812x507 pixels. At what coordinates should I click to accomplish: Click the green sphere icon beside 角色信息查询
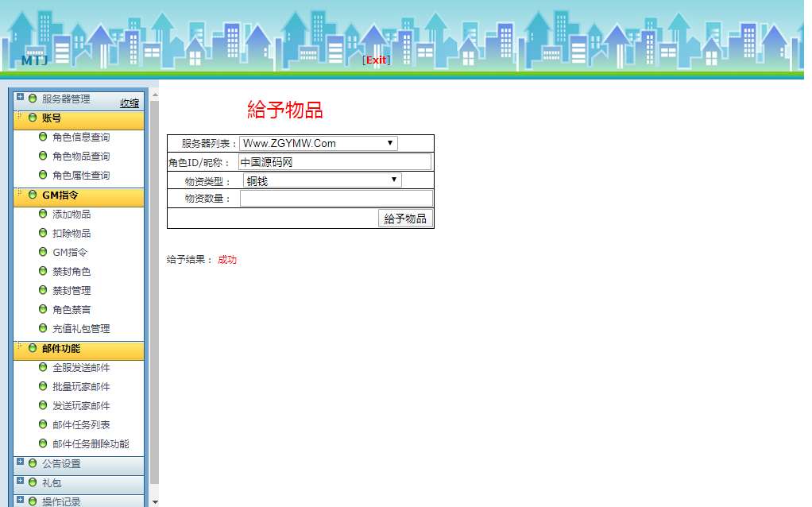(43, 137)
